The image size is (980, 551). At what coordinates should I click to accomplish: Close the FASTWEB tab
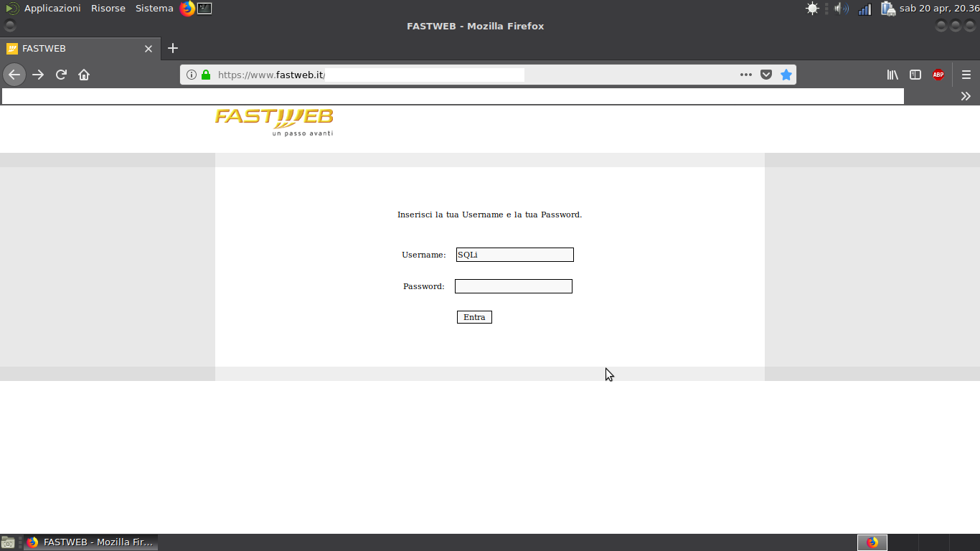(149, 49)
